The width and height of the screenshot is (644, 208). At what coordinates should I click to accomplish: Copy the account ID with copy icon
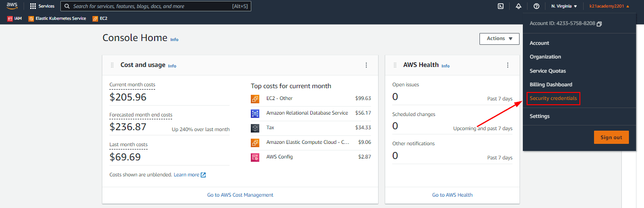coord(599,24)
